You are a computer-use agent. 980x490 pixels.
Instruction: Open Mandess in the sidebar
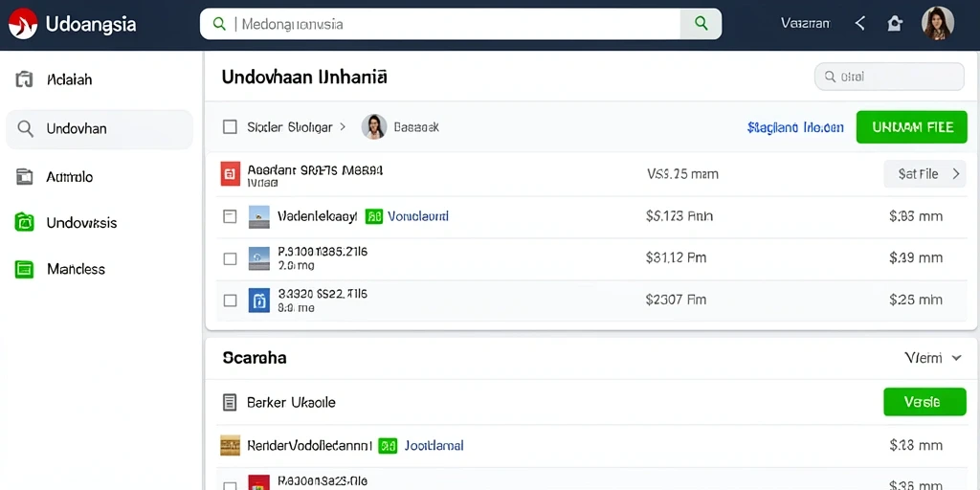[77, 269]
